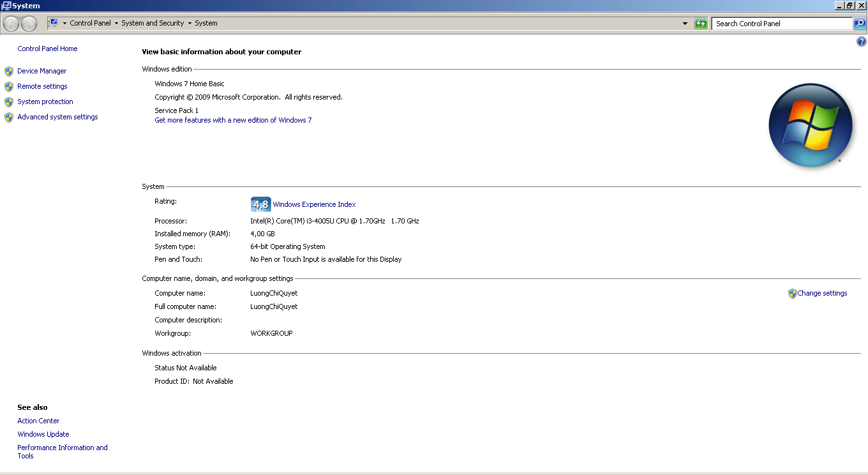Go to the System and Security breadcrumb
Viewport: 868px width, 475px height.
[x=153, y=23]
